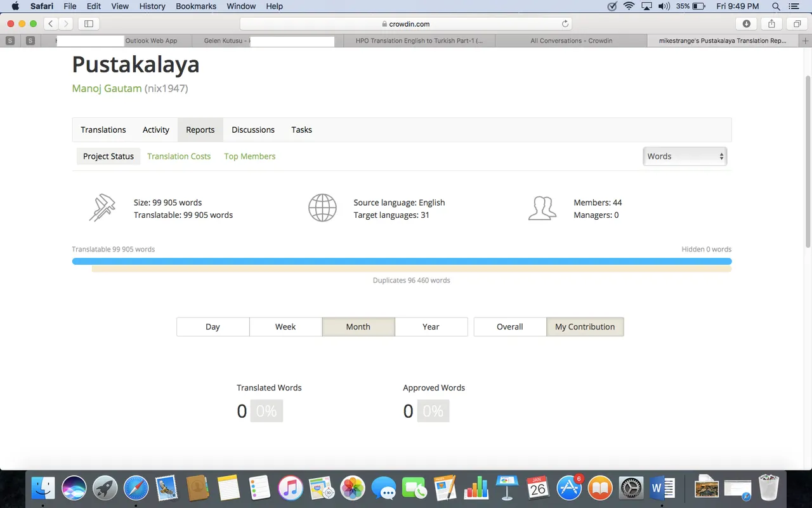Select the Week period toggle
812x508 pixels.
coord(285,326)
